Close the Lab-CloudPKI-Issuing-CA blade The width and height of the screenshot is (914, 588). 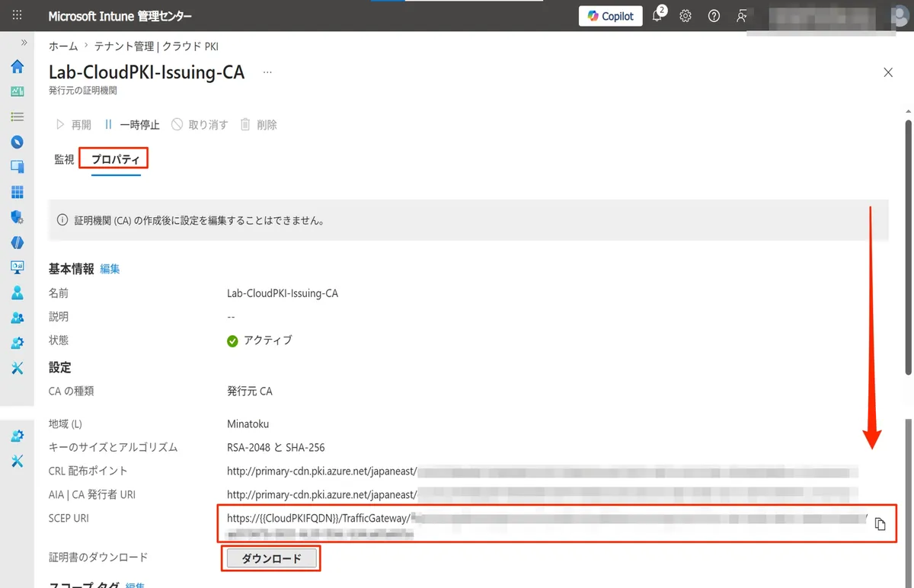[x=887, y=72]
